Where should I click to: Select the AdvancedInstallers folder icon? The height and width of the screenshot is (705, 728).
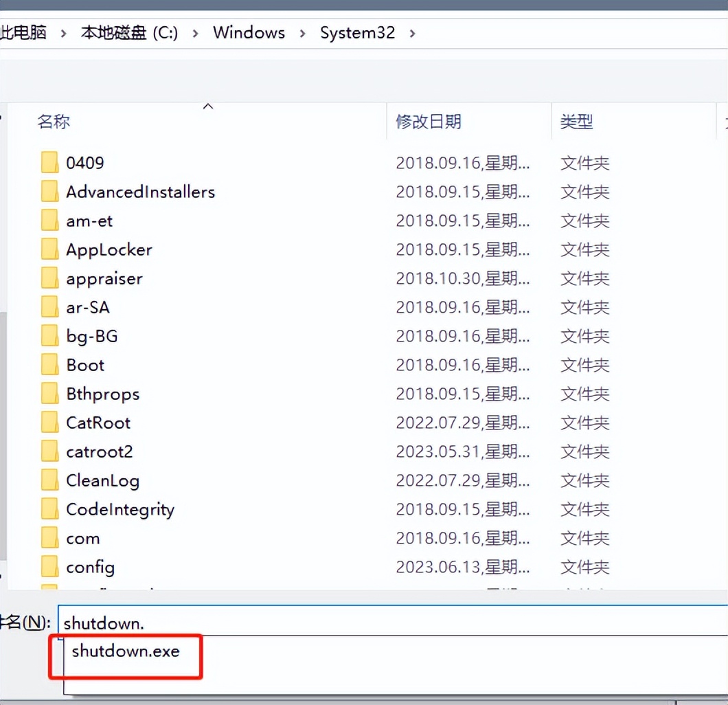click(49, 191)
